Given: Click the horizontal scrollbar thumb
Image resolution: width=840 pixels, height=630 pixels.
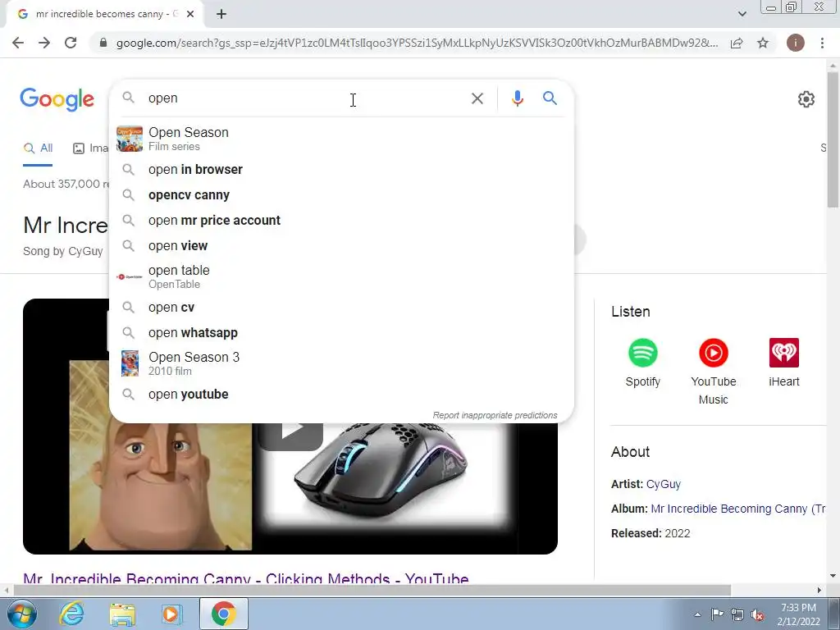Looking at the screenshot, I should point(372,590).
